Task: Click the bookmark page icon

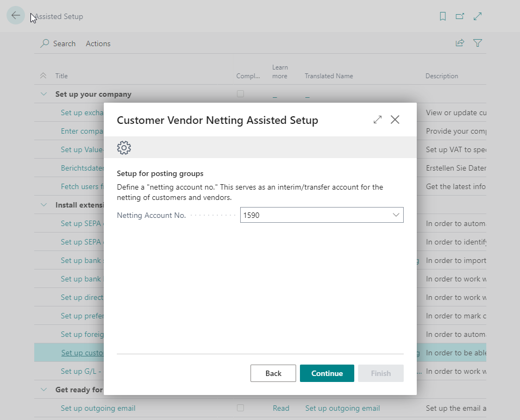Action: [x=442, y=16]
